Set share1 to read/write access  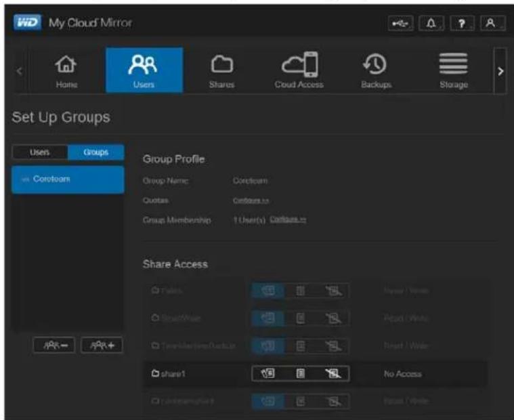point(267,373)
